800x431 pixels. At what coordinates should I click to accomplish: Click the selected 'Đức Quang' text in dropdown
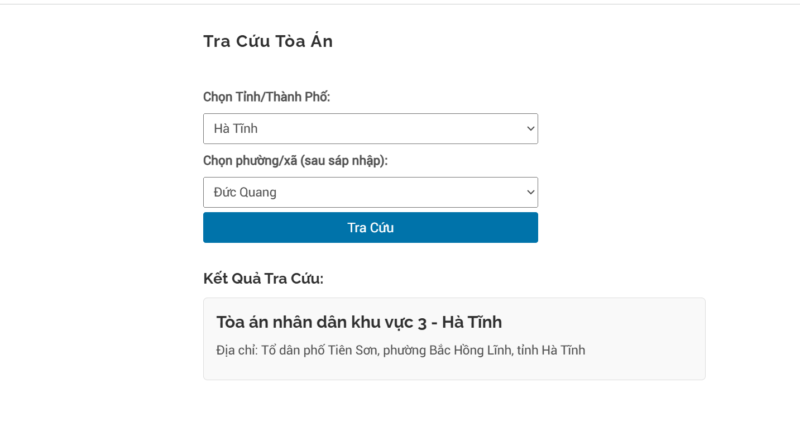[x=245, y=192]
